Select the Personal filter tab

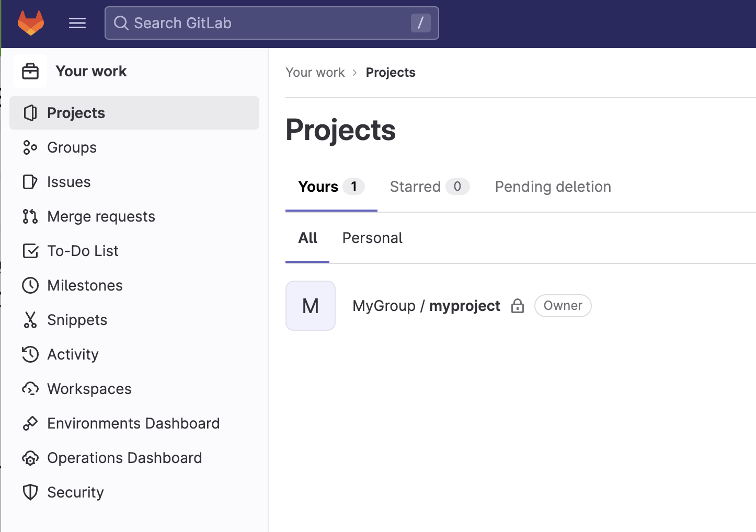372,238
